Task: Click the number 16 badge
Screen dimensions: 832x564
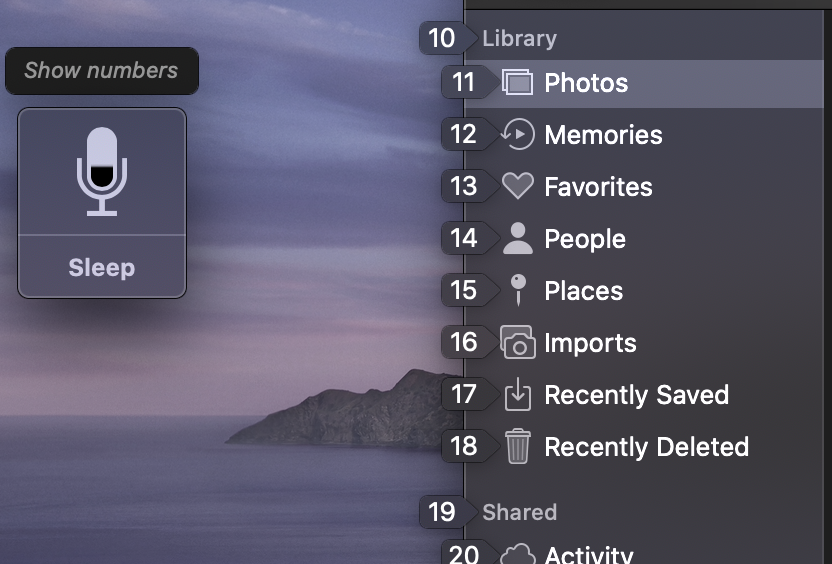Action: click(x=463, y=342)
